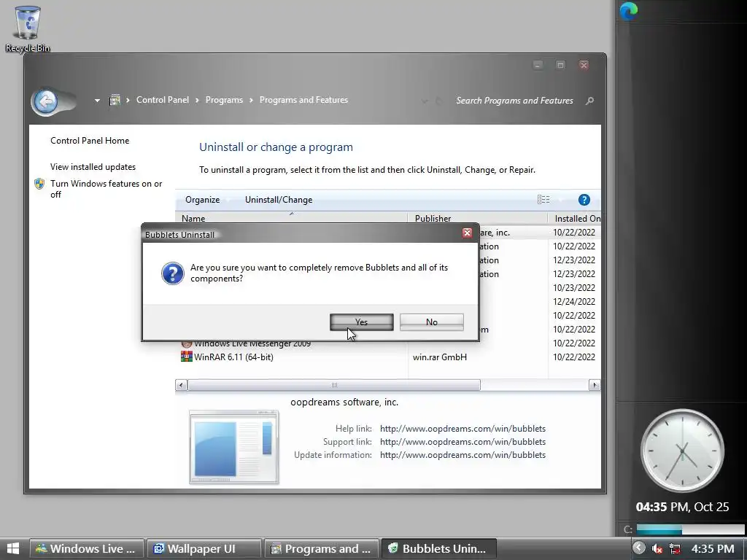Focus the Search Programs and Features field
Viewport: 747px width, 560px height.
(x=514, y=101)
